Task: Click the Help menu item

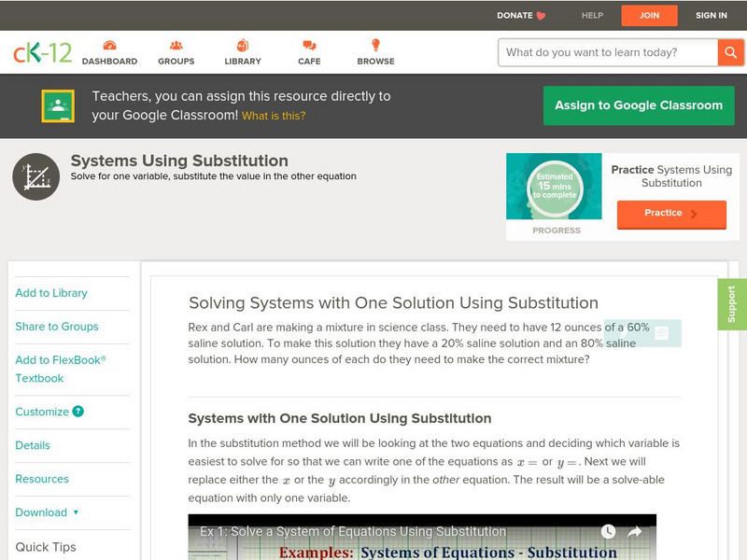Action: coord(593,16)
